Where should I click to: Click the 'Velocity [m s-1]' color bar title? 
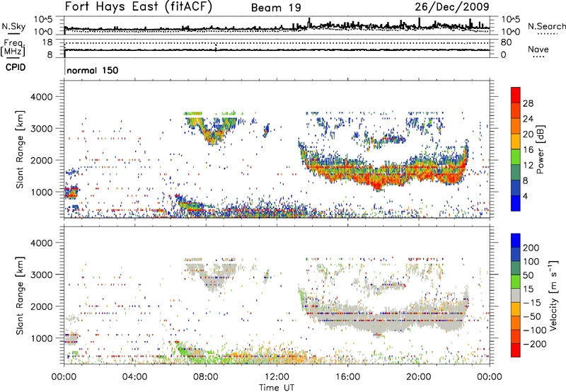[554, 295]
